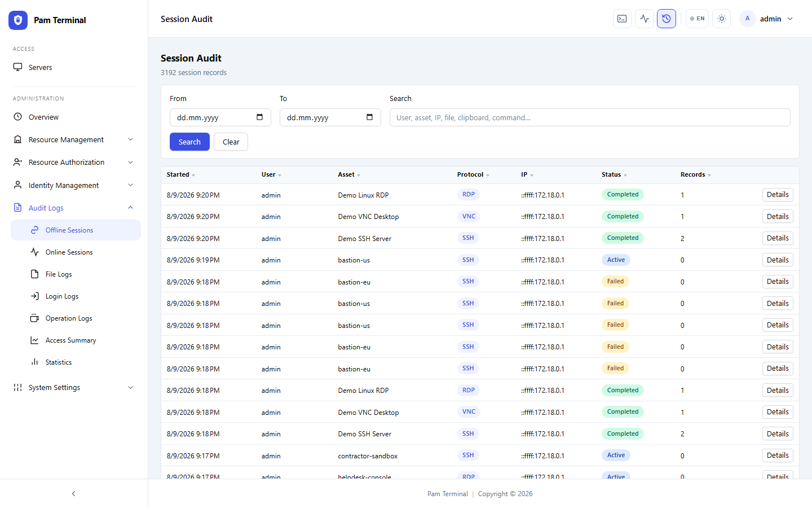Click the File Logs file icon
The image size is (812, 508).
[x=35, y=274]
